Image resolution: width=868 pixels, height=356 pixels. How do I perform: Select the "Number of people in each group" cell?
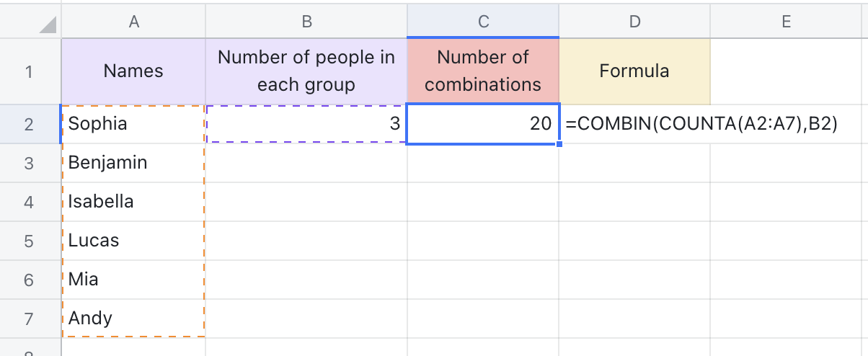point(306,71)
